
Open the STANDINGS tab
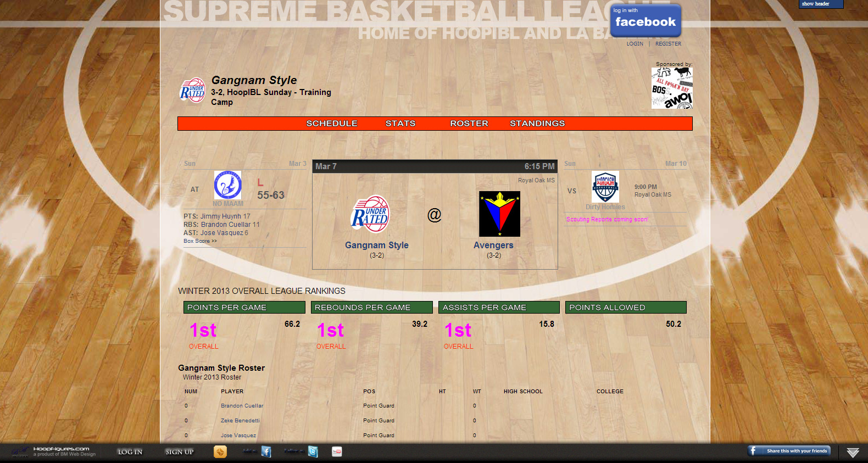[x=537, y=124]
